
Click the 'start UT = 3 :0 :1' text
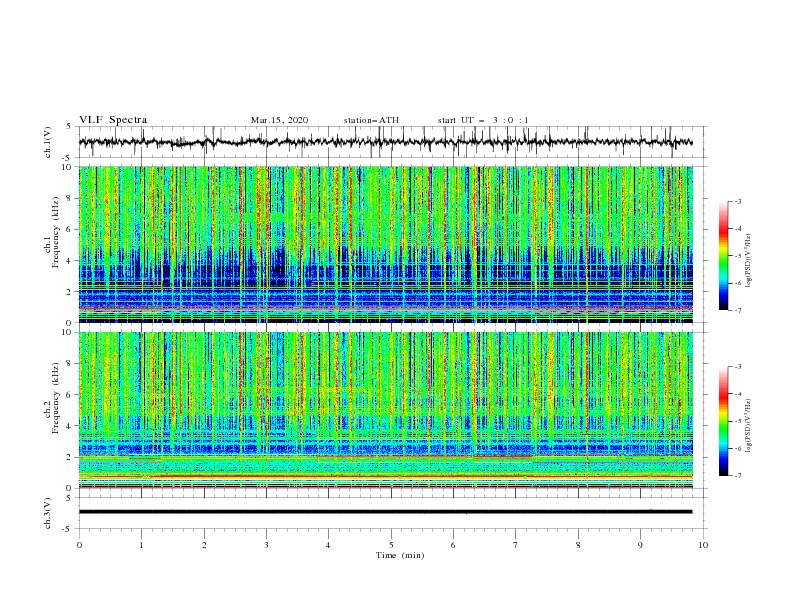click(x=483, y=120)
